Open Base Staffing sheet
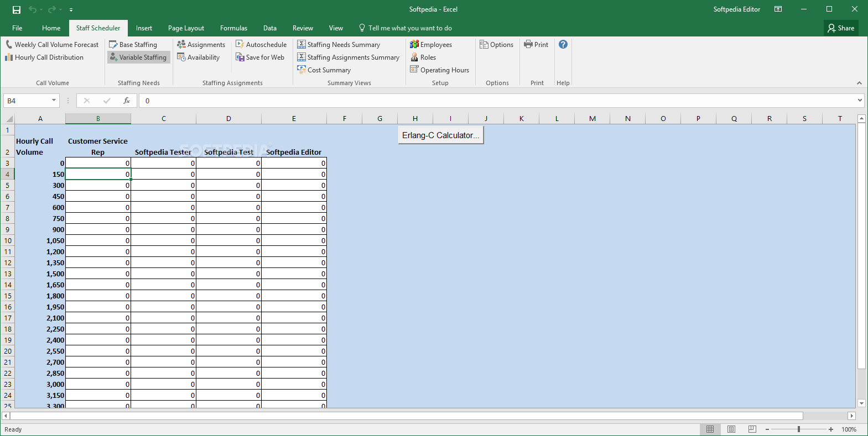868x436 pixels. click(x=133, y=45)
